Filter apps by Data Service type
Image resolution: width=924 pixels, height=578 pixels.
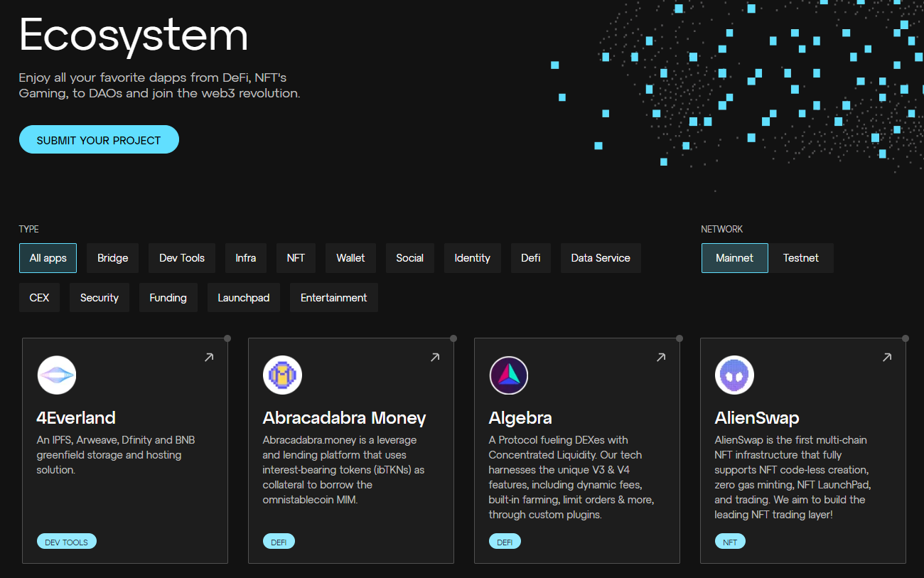tap(601, 258)
